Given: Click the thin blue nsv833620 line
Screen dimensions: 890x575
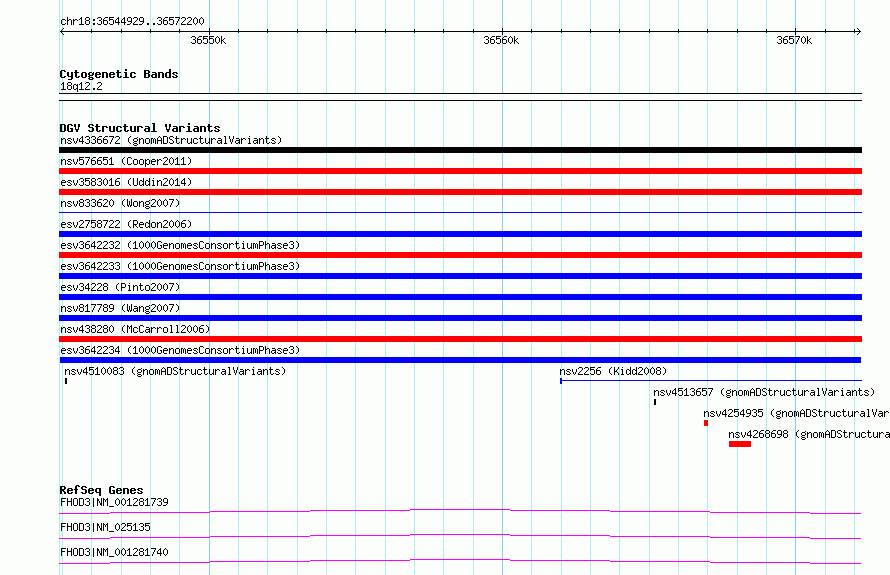Looking at the screenshot, I should (460, 213).
